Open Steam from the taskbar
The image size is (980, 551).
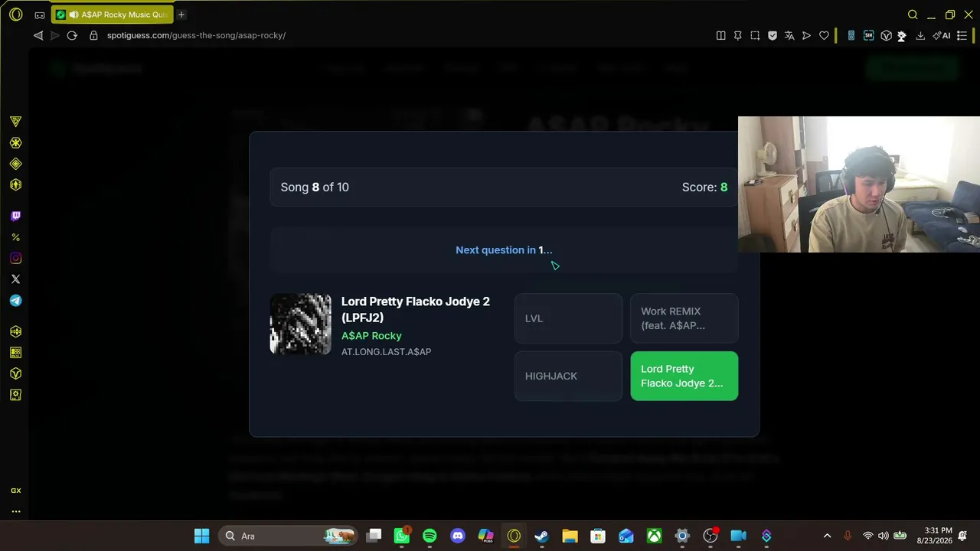coord(542,536)
